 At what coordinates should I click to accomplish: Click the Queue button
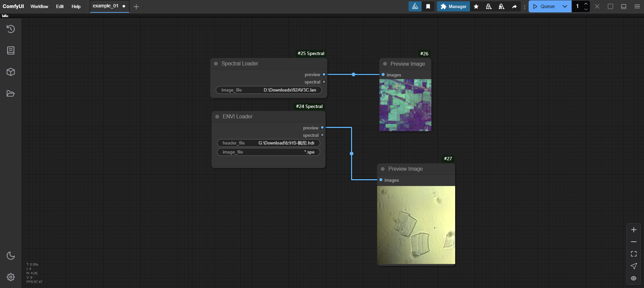click(544, 6)
